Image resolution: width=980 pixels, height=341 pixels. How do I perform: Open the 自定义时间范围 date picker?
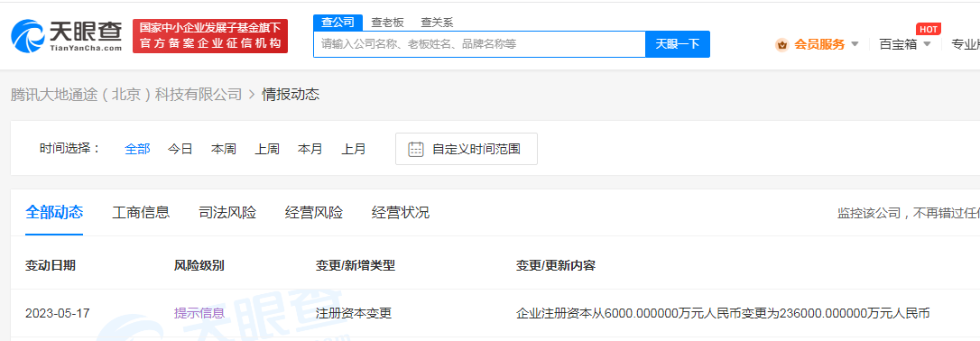pos(467,149)
